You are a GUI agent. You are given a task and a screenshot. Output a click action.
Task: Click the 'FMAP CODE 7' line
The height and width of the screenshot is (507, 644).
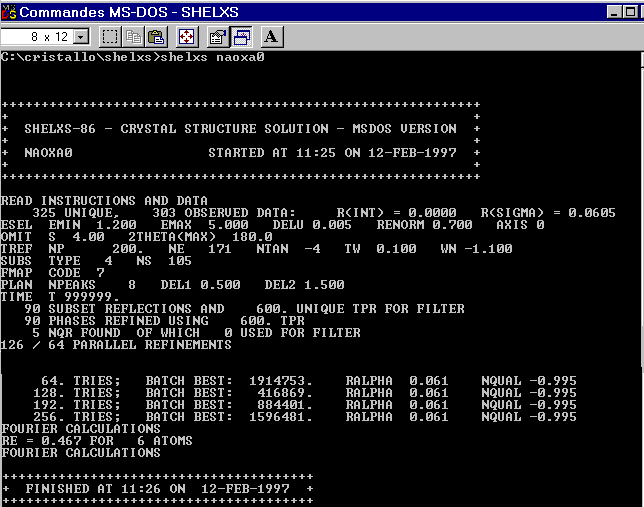click(x=53, y=272)
